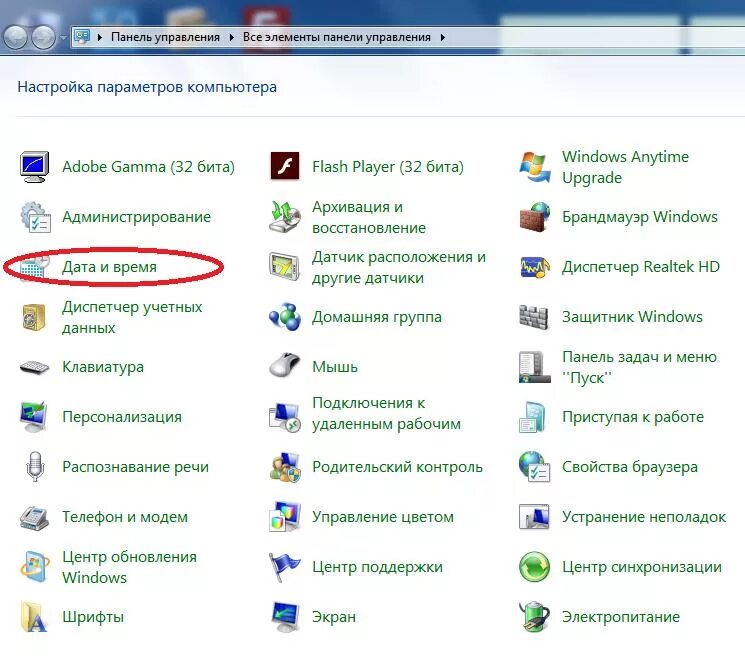Click the Back navigation button
The image size is (745, 665).
(x=15, y=37)
